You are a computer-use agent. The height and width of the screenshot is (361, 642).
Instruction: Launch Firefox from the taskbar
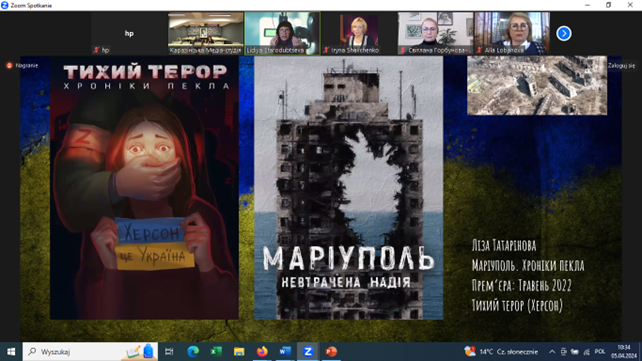262,351
